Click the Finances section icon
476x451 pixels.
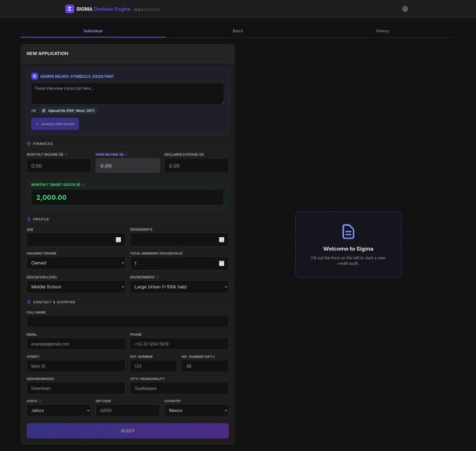click(28, 143)
